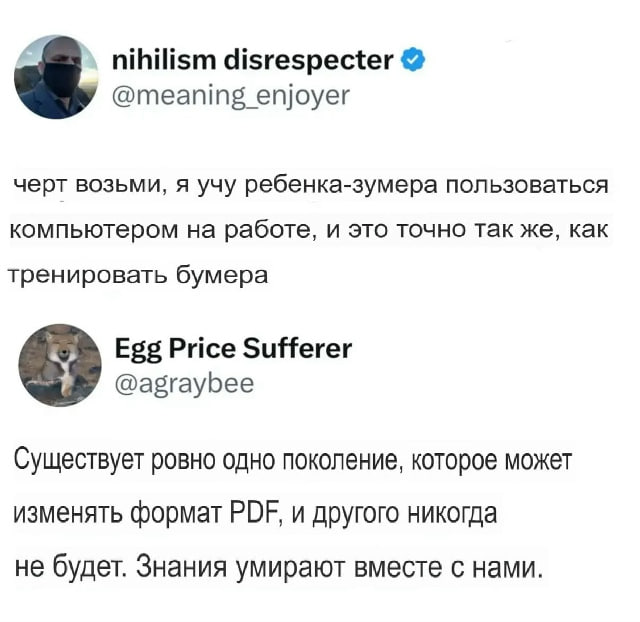640x622 pixels.
Task: Click the Egg Price Sufferer display name
Action: [233, 349]
